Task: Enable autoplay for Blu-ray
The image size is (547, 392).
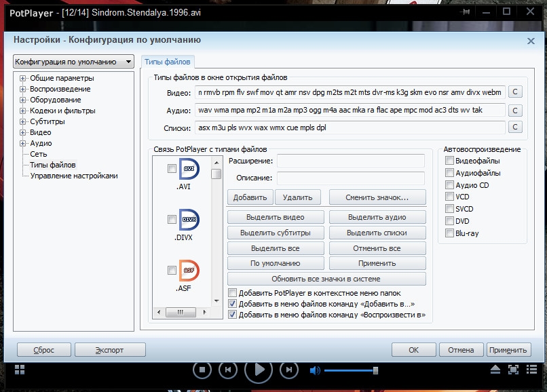Action: click(x=449, y=233)
